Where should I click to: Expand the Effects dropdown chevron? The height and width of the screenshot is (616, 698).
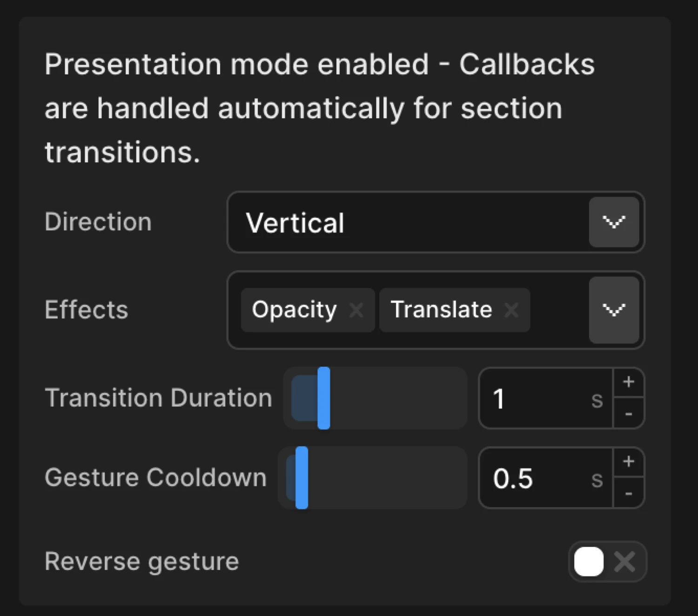point(614,310)
